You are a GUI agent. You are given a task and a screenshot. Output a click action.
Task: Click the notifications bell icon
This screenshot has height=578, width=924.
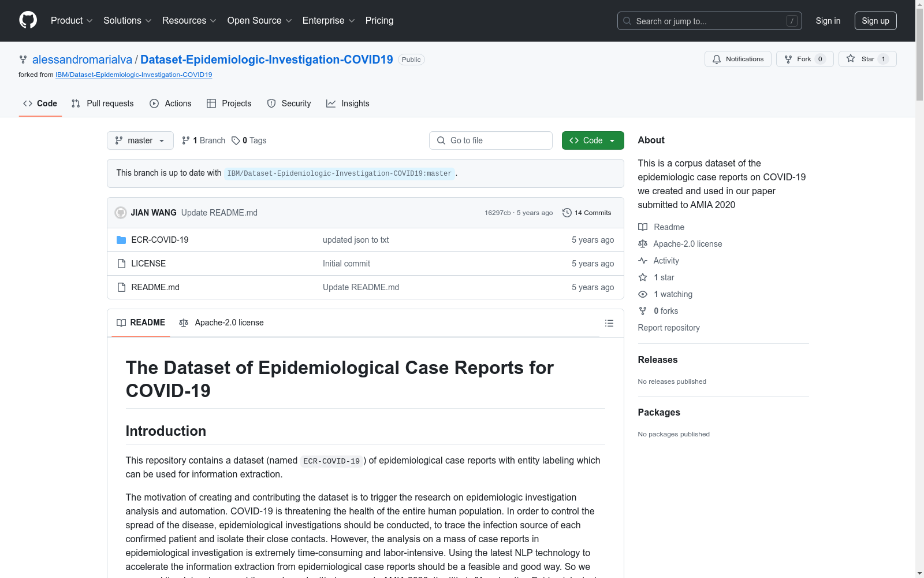[x=717, y=59]
